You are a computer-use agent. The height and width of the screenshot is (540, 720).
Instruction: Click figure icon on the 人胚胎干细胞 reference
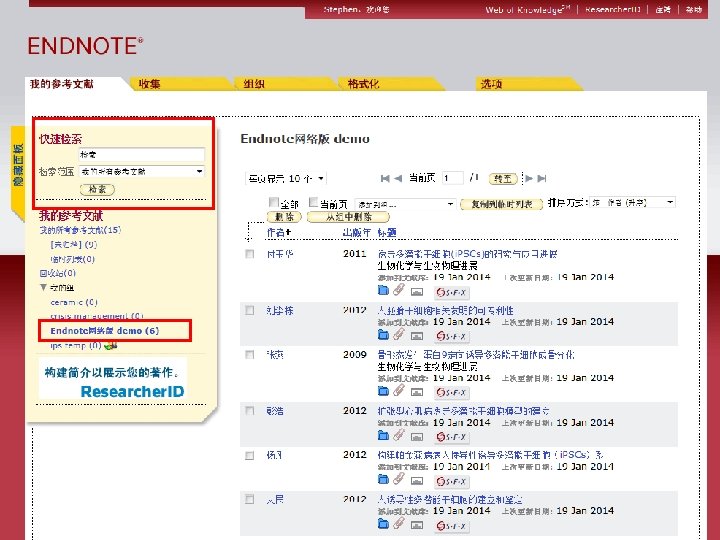pyautogui.click(x=416, y=336)
